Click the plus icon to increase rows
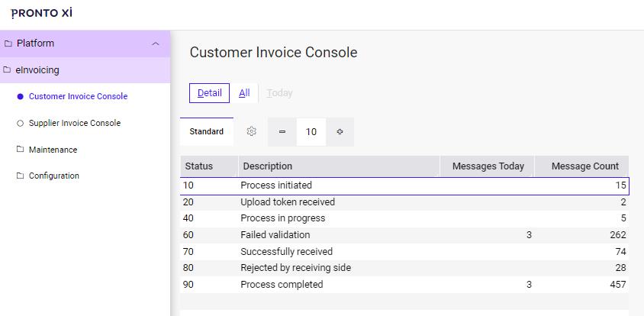The height and width of the screenshot is (316, 644). 340,132
